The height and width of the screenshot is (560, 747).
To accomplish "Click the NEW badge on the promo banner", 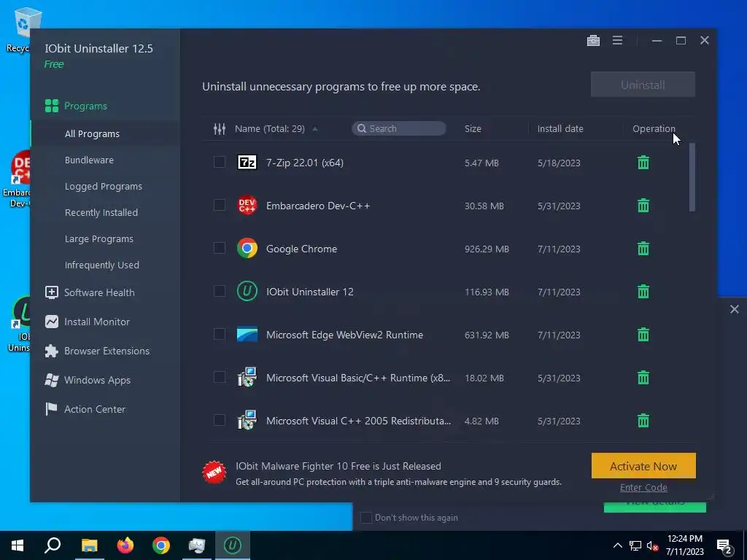I will coord(214,472).
